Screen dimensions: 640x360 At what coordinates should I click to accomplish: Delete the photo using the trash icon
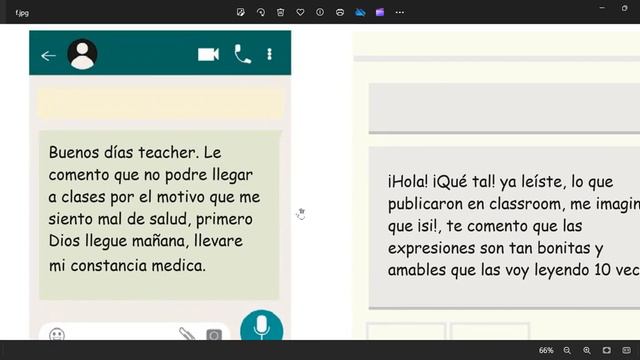tap(280, 12)
